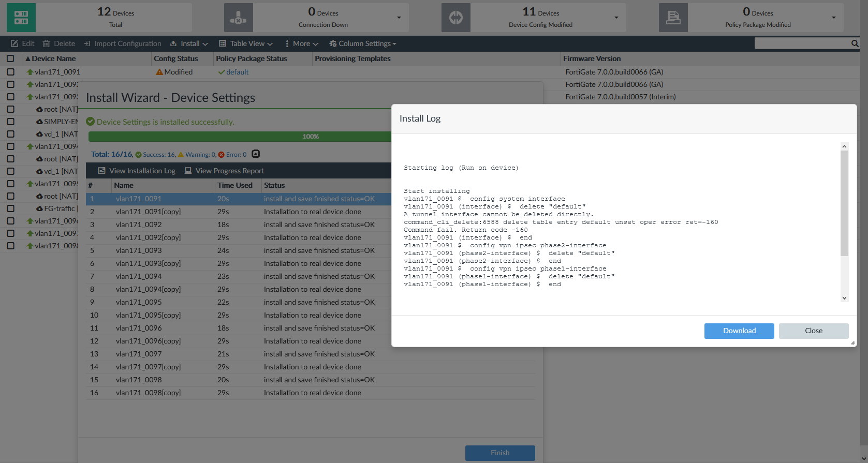Screen dimensions: 868x463
Task: Expand the Device Config Modified dropdown arrow
Action: pos(616,18)
